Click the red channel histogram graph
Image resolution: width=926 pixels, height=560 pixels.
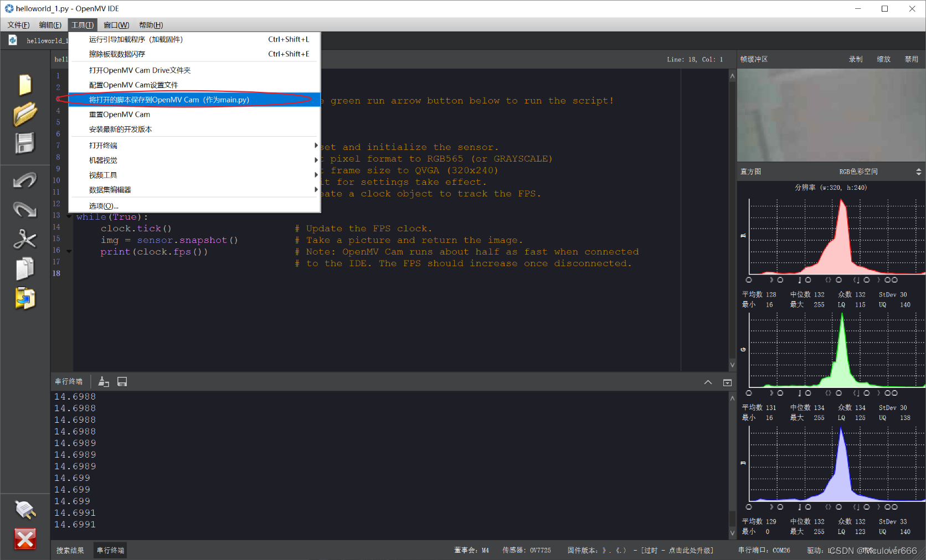pyautogui.click(x=837, y=236)
